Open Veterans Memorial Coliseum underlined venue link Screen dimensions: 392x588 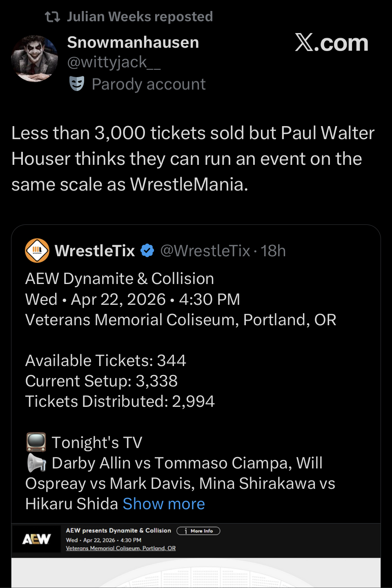click(121, 548)
